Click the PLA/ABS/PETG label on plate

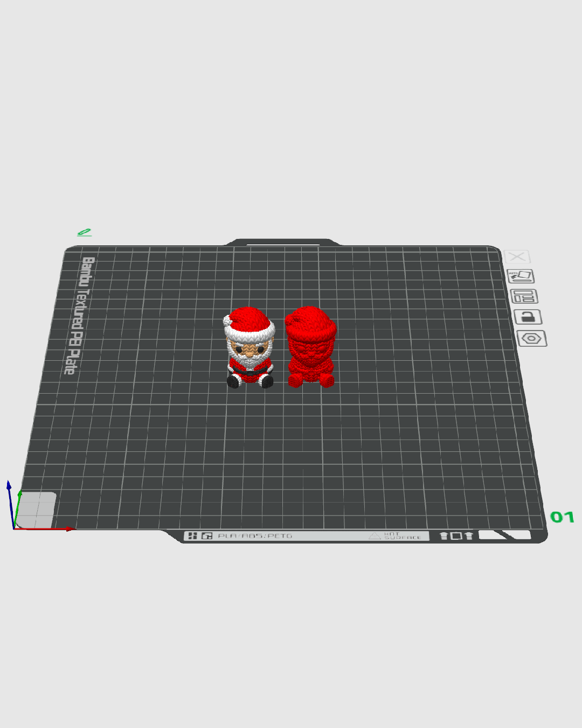tap(255, 535)
